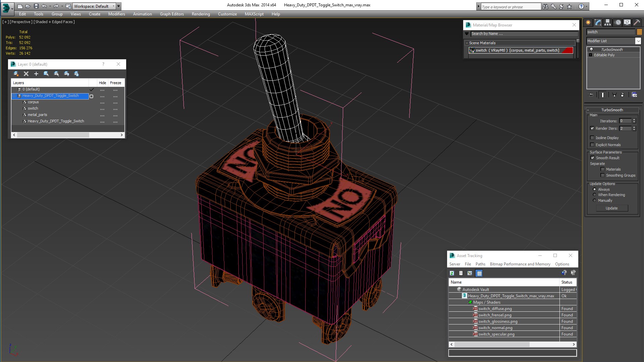This screenshot has width=644, height=362.
Task: Click Remove modifier from stack icon
Action: click(x=622, y=95)
